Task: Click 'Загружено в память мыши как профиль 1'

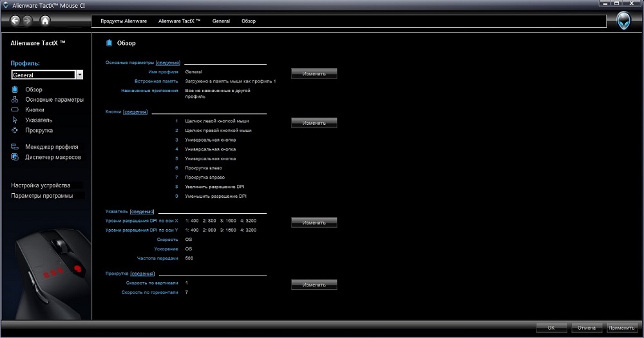Action: pos(231,81)
